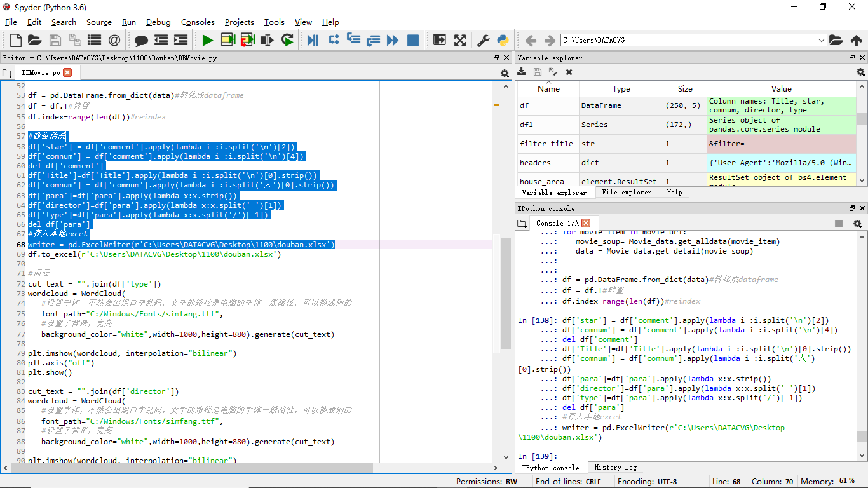Image resolution: width=868 pixels, height=488 pixels.
Task: Click the green Run file button
Action: (208, 40)
